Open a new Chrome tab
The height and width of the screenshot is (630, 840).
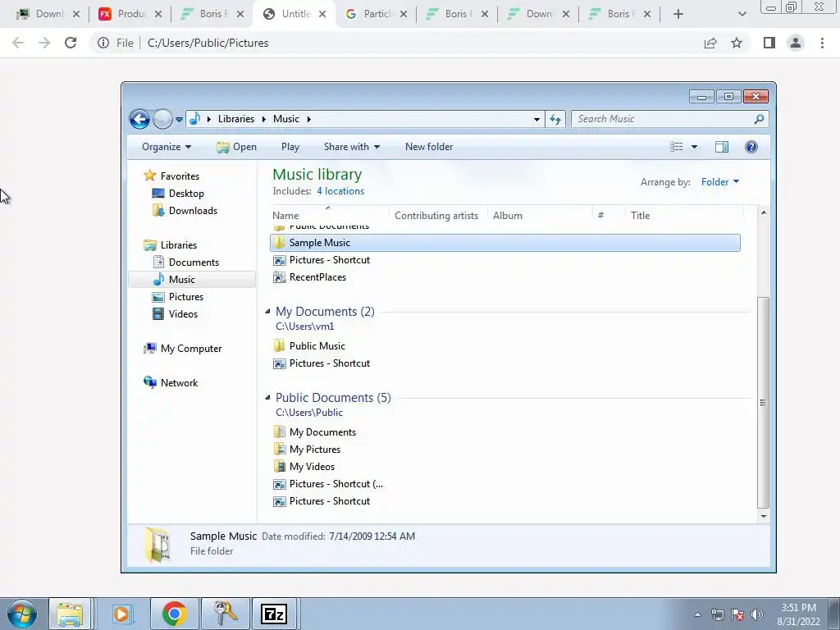[x=678, y=14]
